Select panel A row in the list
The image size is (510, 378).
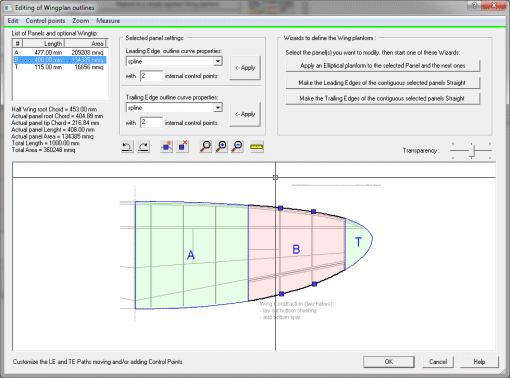[59, 52]
